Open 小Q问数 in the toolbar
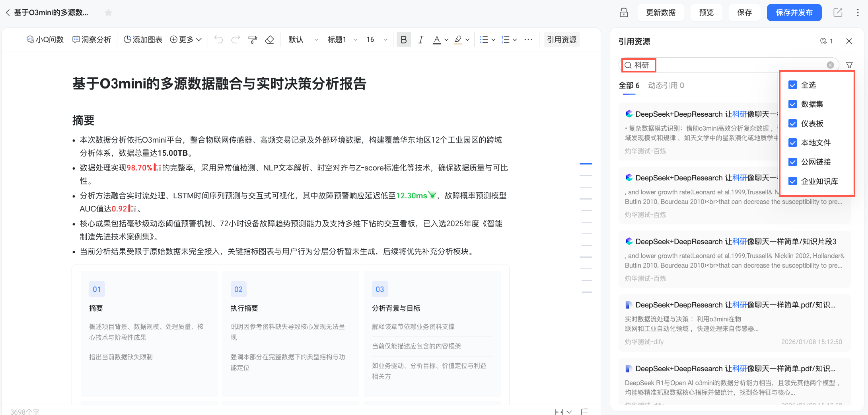The image size is (868, 415). [45, 39]
